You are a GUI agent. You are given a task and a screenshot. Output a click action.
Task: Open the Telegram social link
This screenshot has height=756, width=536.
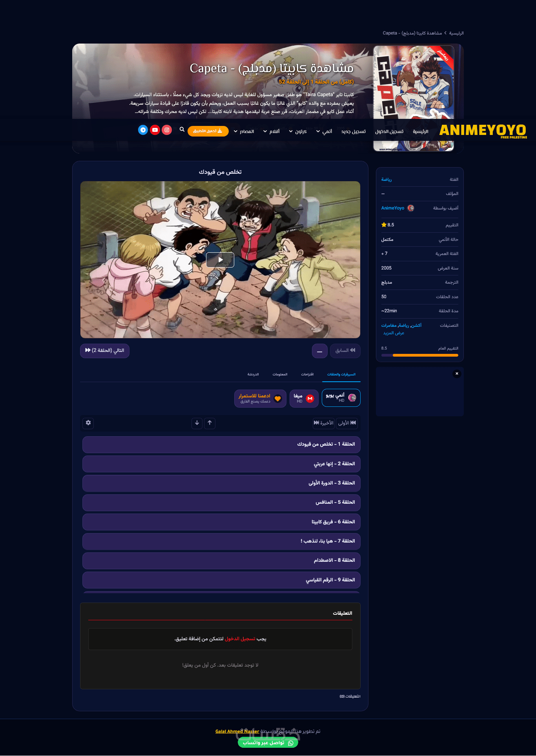point(143,130)
